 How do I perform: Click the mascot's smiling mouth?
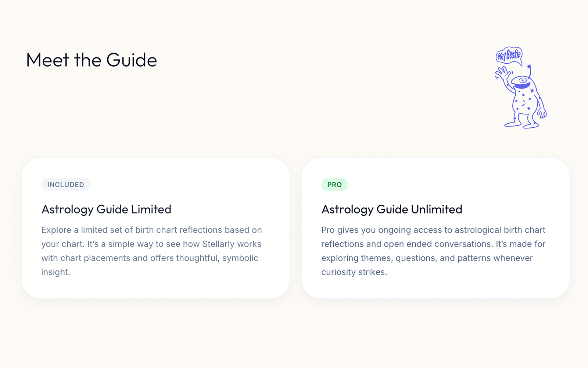click(x=522, y=86)
